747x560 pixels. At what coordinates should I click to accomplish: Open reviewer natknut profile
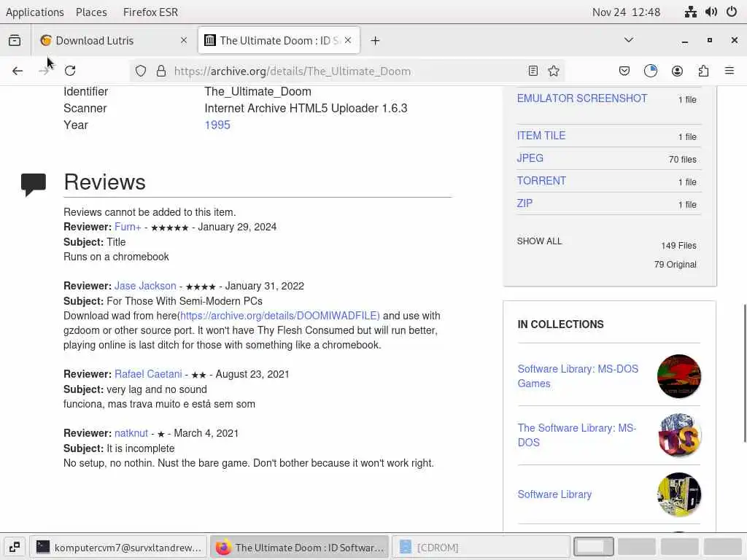pos(131,433)
